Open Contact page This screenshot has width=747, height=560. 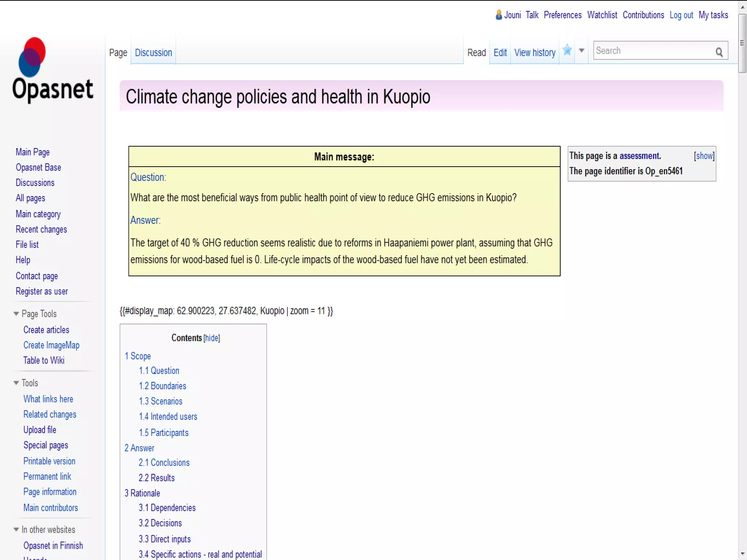[36, 276]
